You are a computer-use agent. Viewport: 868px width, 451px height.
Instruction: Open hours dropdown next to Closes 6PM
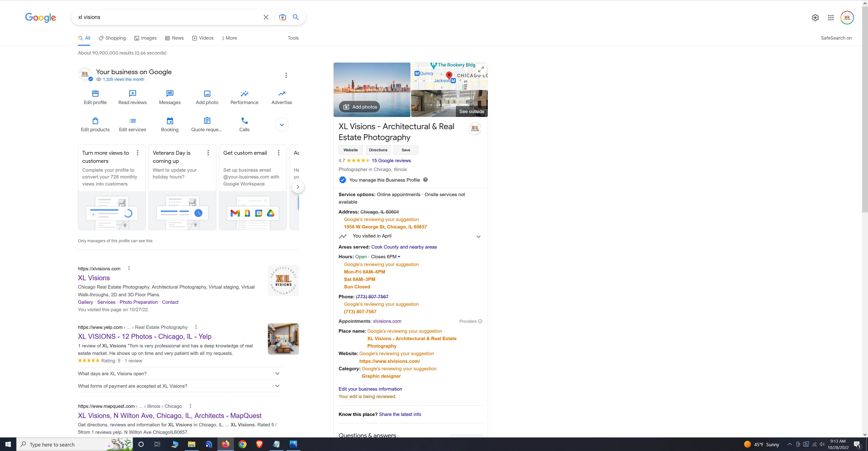click(399, 257)
